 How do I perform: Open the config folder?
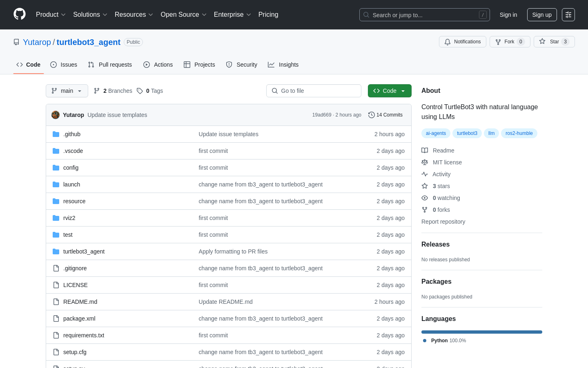point(71,168)
